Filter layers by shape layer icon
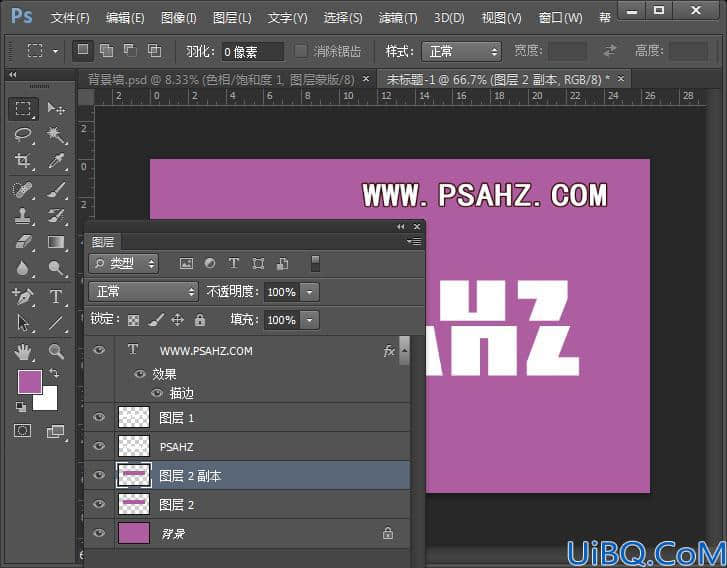The width and height of the screenshot is (727, 568). (x=258, y=264)
